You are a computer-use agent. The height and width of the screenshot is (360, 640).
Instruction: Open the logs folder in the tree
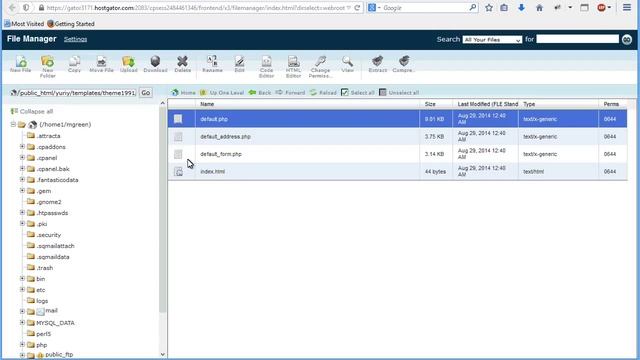[x=38, y=301]
